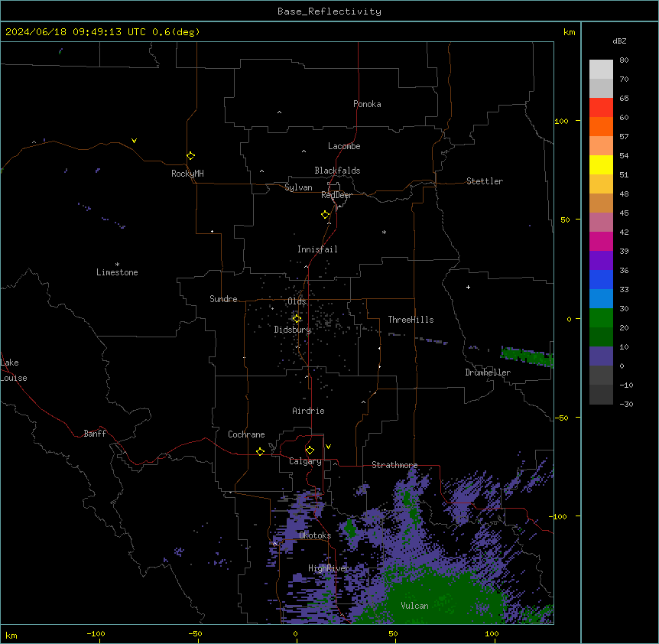The height and width of the screenshot is (644, 659).
Task: Click the yellow diamond marker above Calgary label
Action: tap(310, 450)
